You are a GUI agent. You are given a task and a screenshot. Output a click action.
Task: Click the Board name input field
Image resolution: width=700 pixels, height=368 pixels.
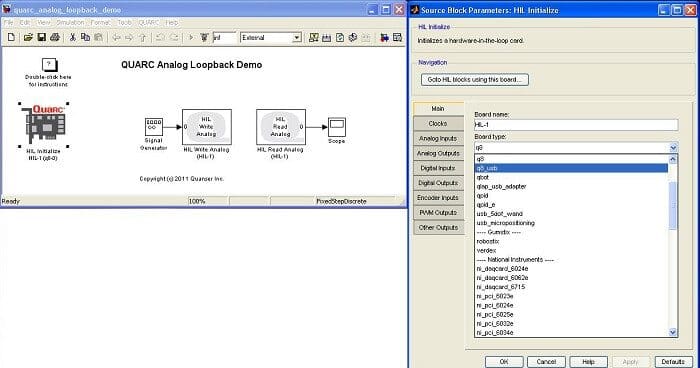click(x=576, y=125)
